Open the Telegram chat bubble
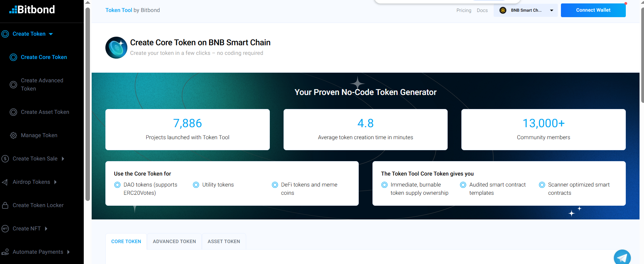The image size is (644, 264). (x=622, y=257)
